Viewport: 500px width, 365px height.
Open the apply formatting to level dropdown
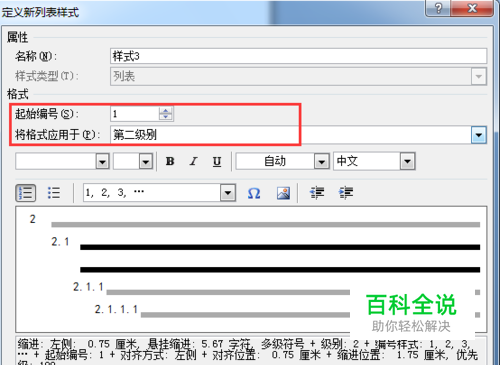click(x=479, y=135)
